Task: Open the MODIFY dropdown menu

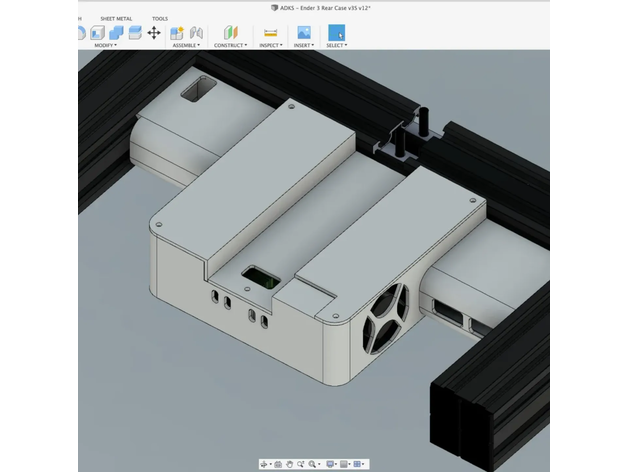Action: pyautogui.click(x=105, y=45)
